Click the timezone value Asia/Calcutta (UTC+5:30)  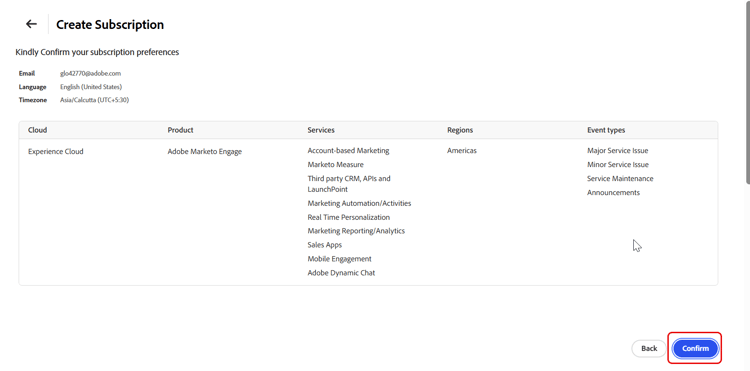[x=94, y=100]
